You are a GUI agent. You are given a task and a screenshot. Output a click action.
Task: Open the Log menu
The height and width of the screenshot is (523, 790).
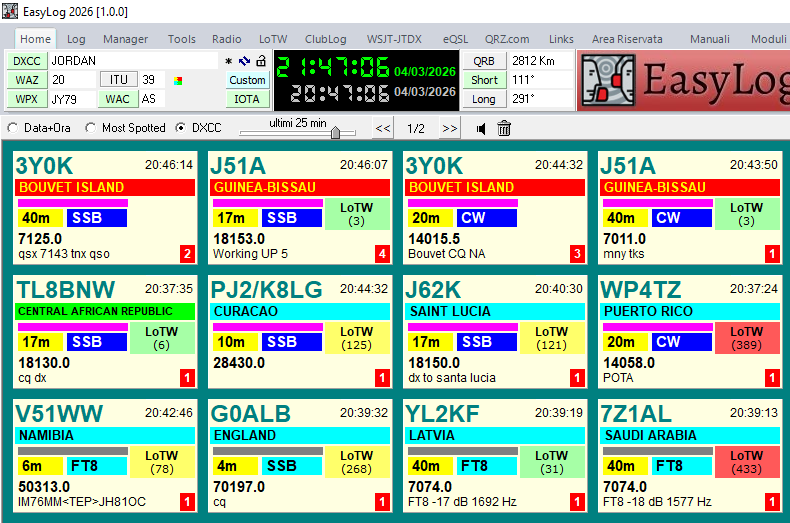pos(76,39)
